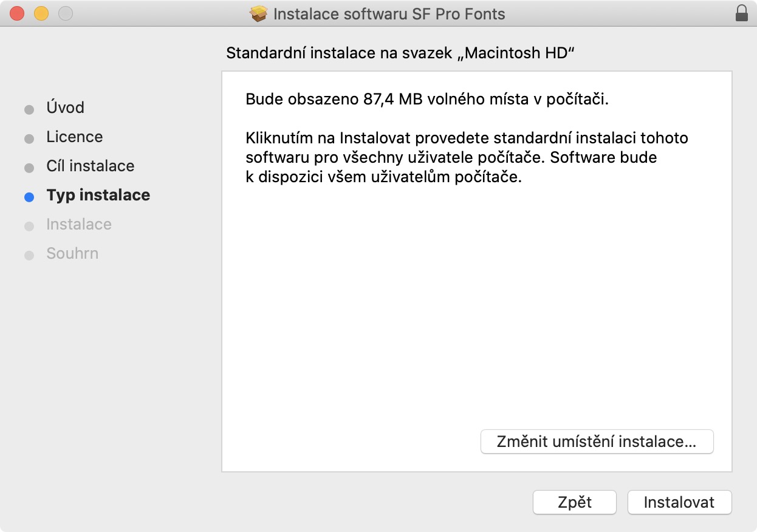Image resolution: width=757 pixels, height=532 pixels.
Task: Select the Licence step in sidebar
Action: (x=74, y=137)
